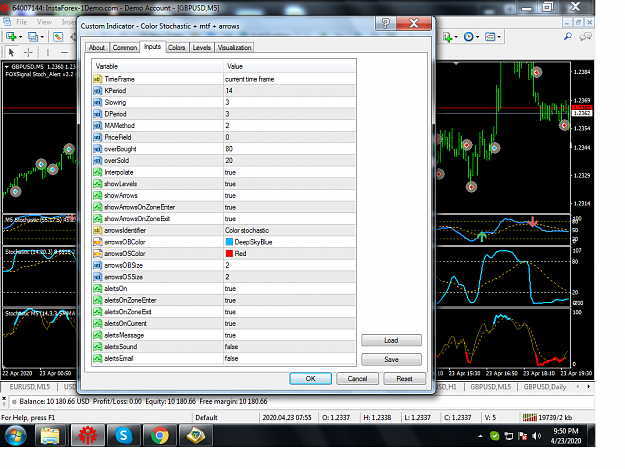Screen dimensions: 625x469
Task: Switch to the Levels tab
Action: [202, 48]
